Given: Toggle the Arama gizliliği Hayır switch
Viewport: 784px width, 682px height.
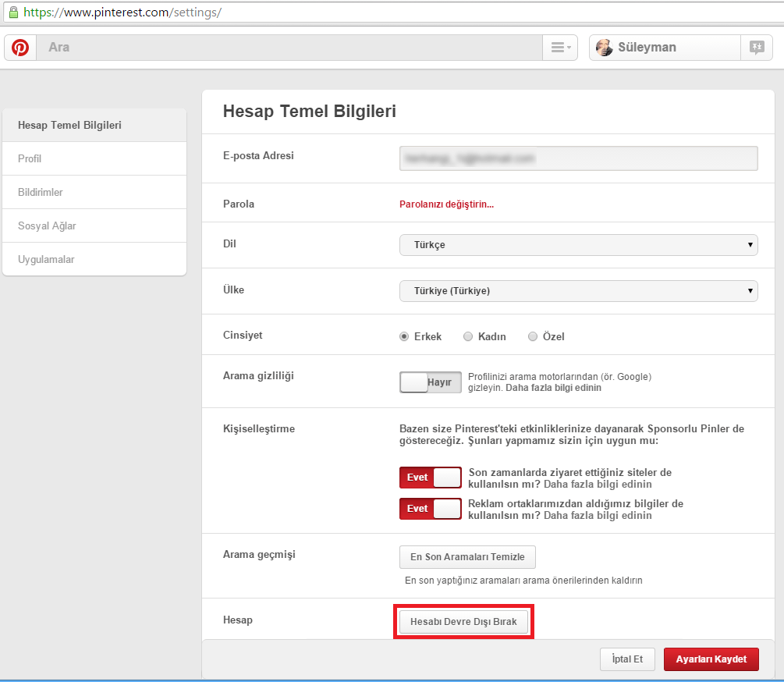Looking at the screenshot, I should pos(431,382).
